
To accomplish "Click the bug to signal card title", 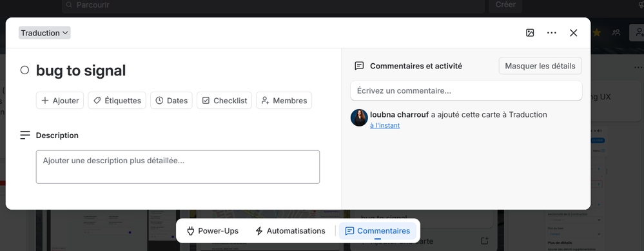I will pos(81,70).
